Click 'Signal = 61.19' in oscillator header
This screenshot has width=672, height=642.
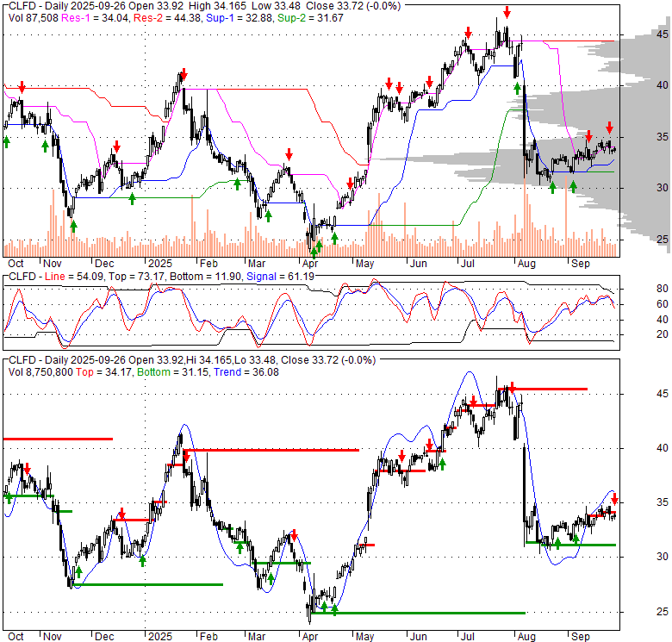click(x=280, y=277)
